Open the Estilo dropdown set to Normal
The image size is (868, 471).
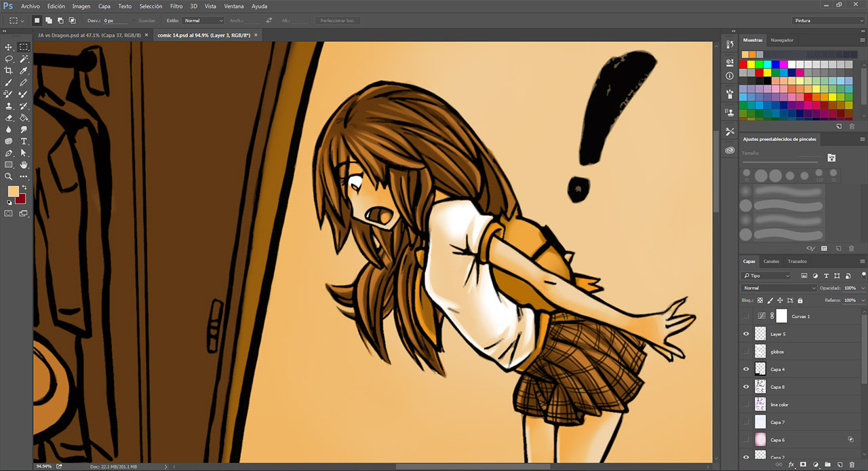pyautogui.click(x=203, y=21)
